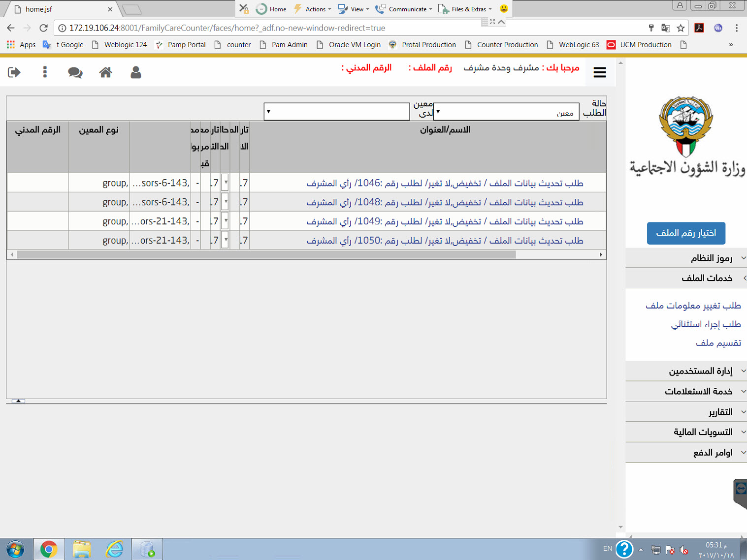The image size is (747, 560).
Task: Click Home in the remote toolbar
Action: point(271,9)
